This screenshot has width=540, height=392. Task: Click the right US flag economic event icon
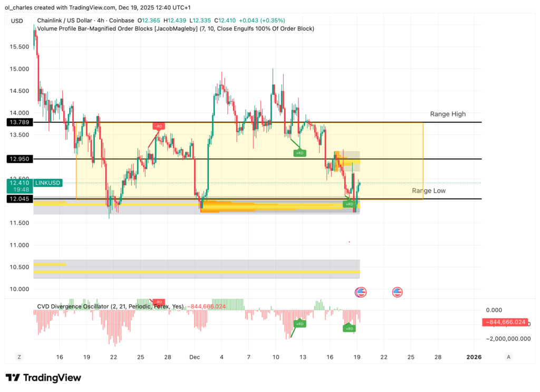397,292
